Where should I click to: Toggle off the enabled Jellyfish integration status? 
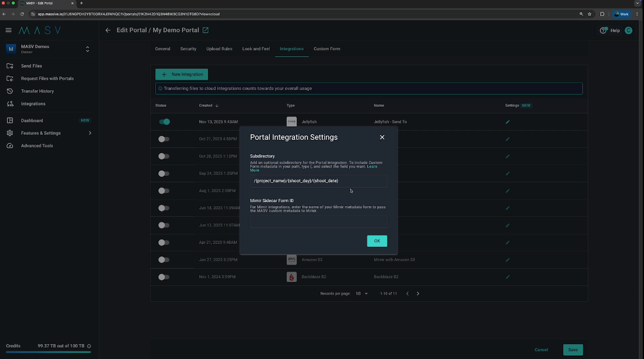tap(165, 122)
